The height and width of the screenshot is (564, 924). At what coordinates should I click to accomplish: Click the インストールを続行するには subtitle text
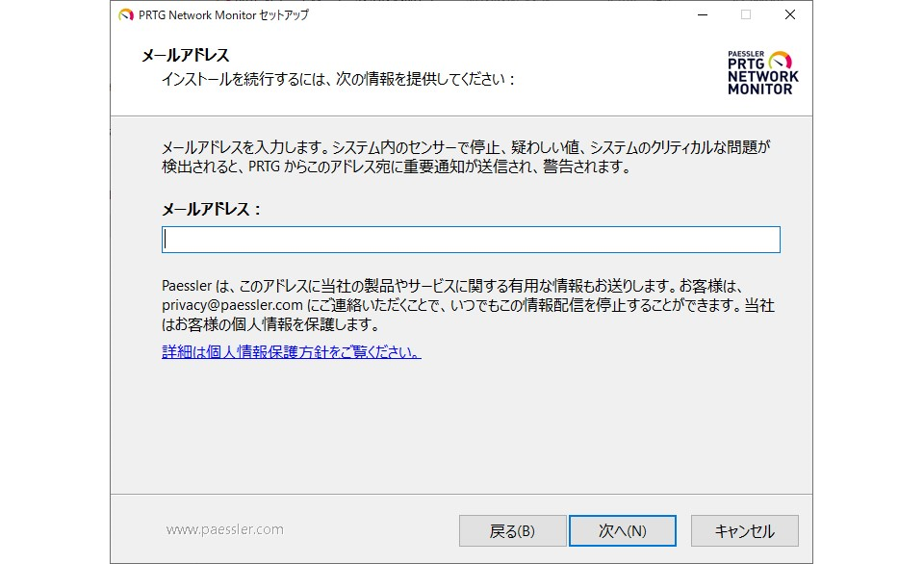(x=339, y=79)
